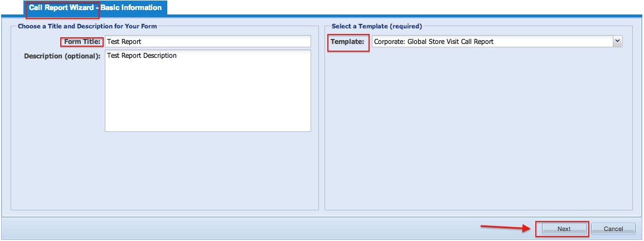Image resolution: width=644 pixels, height=241 pixels.
Task: Click 'Select a Template (required)' section heading
Action: click(x=376, y=26)
